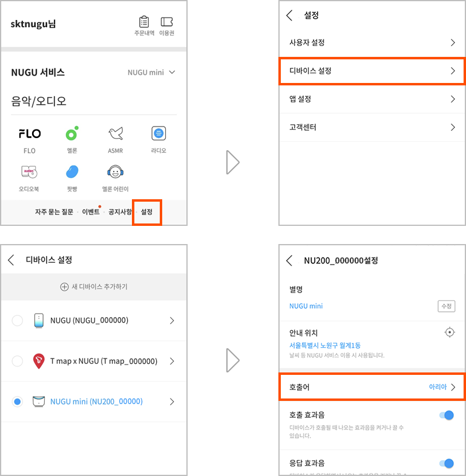Click the NUGU mini (NU200_00000) device name
466x476 pixels.
click(96, 402)
